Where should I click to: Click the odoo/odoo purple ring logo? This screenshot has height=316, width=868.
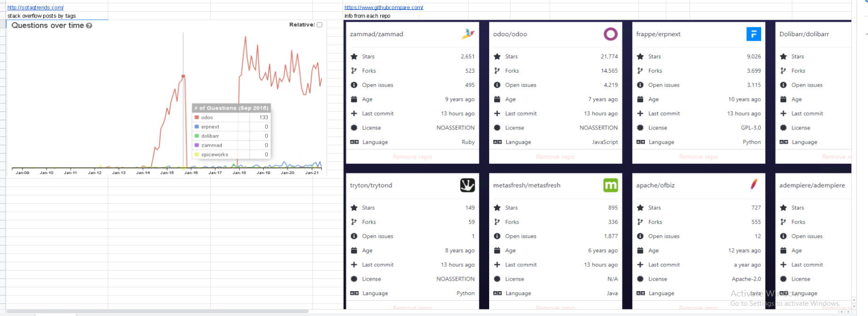611,34
